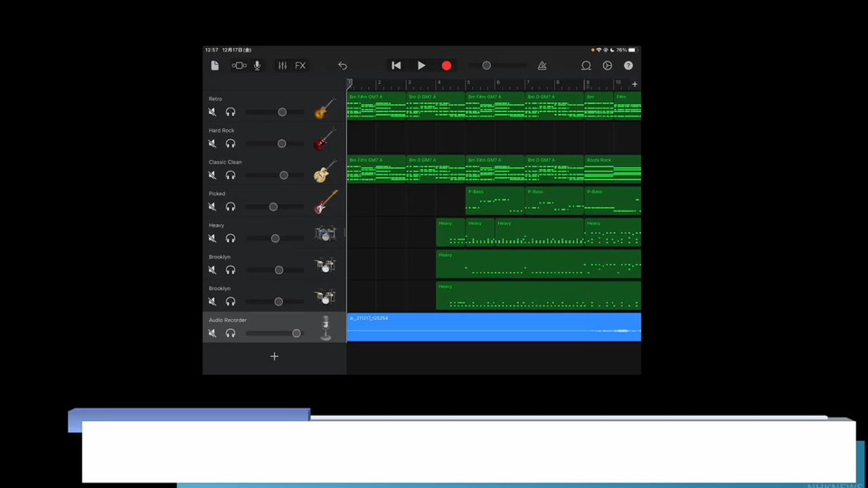
Task: Open the help question mark
Action: [x=628, y=65]
